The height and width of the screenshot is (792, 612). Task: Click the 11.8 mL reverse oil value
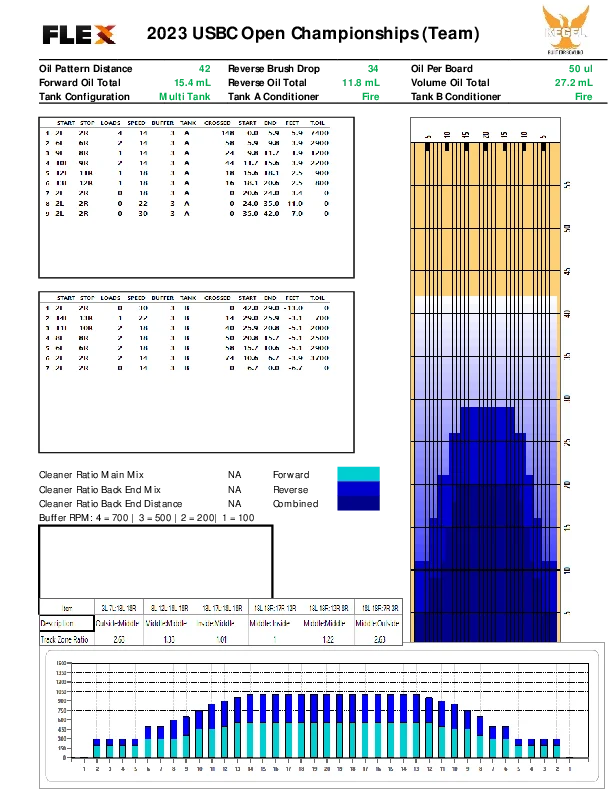(x=361, y=83)
